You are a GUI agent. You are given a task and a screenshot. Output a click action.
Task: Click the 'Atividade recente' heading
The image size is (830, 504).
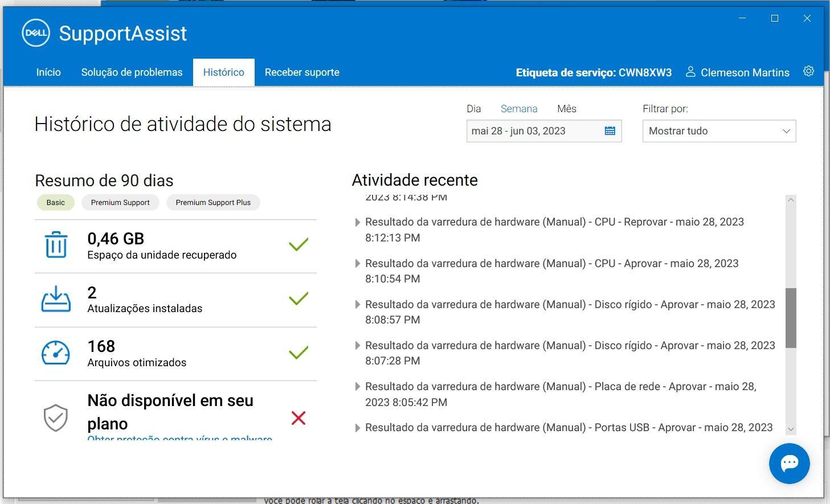(415, 180)
